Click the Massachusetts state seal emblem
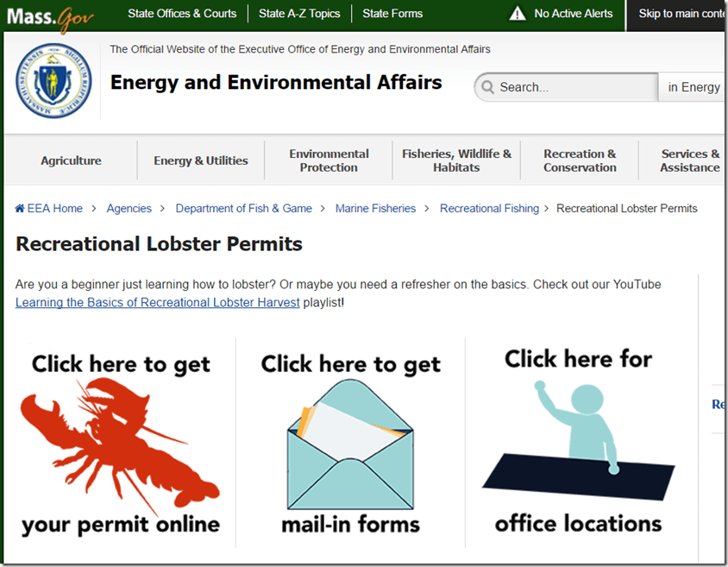The width and height of the screenshot is (728, 567). (x=53, y=84)
